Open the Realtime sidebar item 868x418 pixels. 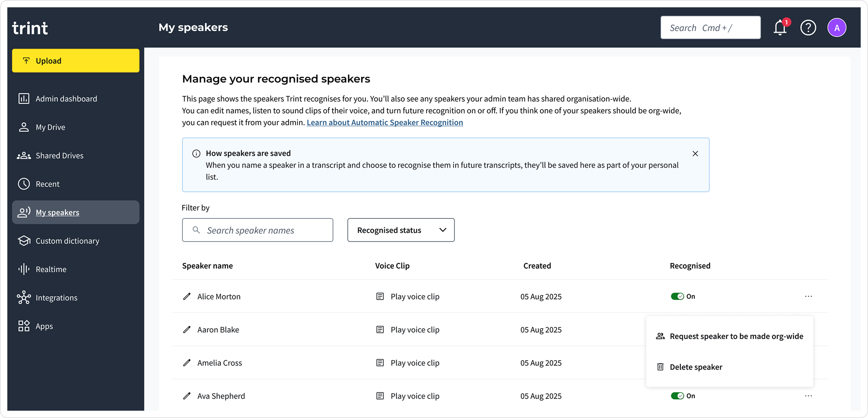[51, 269]
